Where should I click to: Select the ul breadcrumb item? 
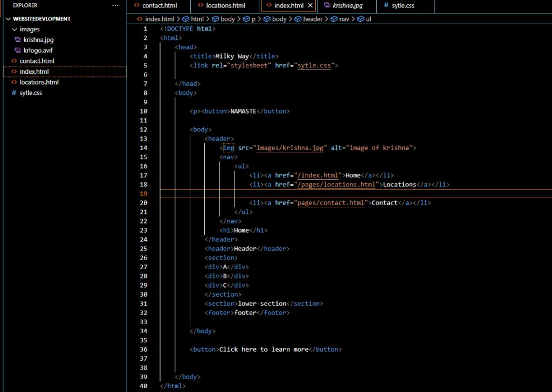point(368,19)
